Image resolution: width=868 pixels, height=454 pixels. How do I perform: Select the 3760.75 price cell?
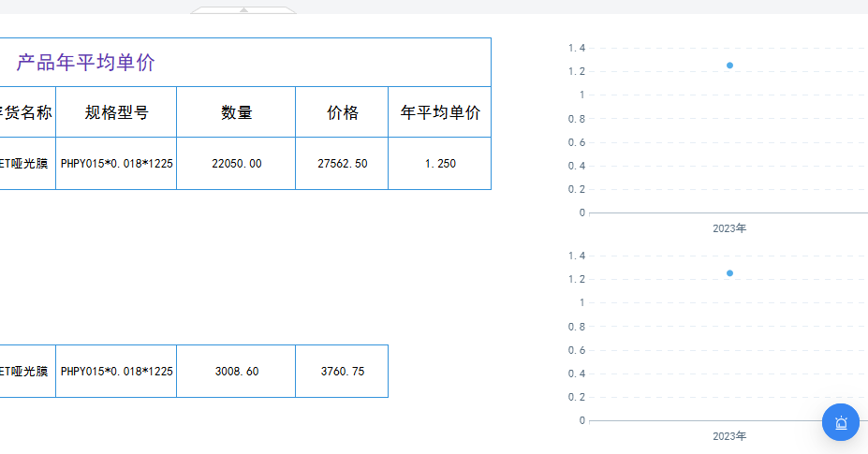[342, 371]
